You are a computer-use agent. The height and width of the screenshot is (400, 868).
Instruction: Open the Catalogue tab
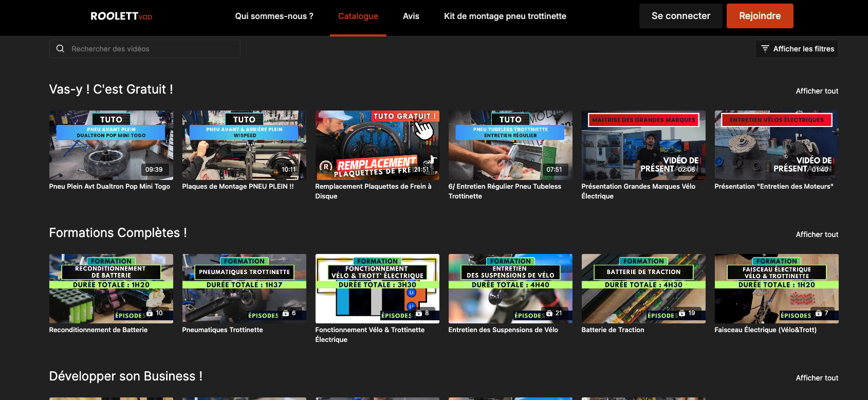[358, 16]
